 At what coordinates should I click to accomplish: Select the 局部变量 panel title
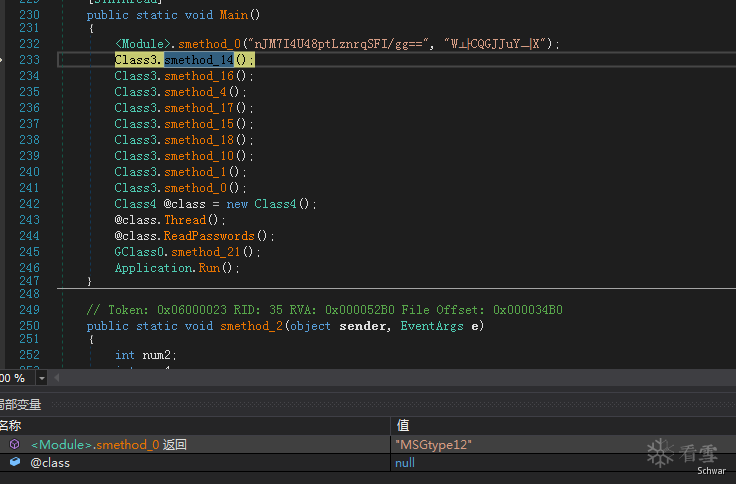(20, 404)
